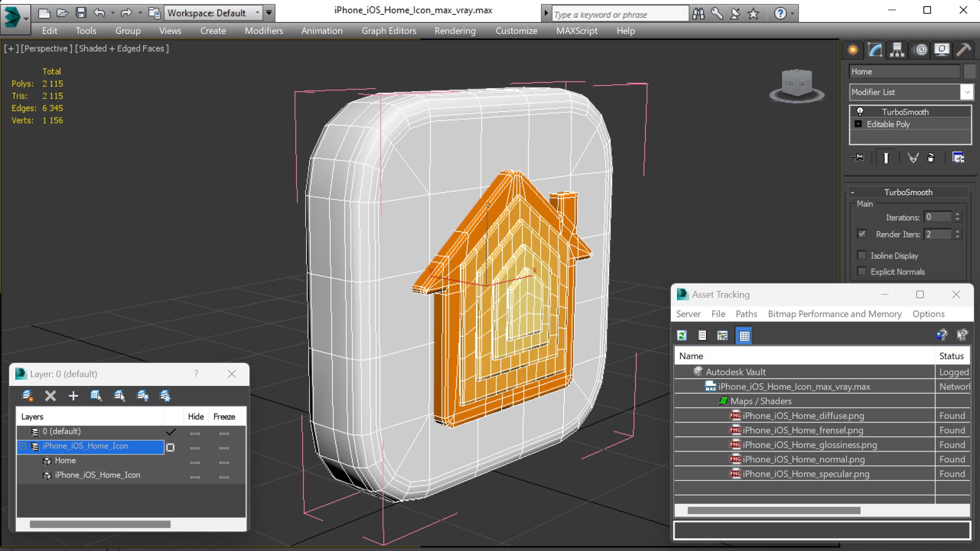This screenshot has width=980, height=551.
Task: Open the Display command panel tab
Action: pyautogui.click(x=942, y=50)
